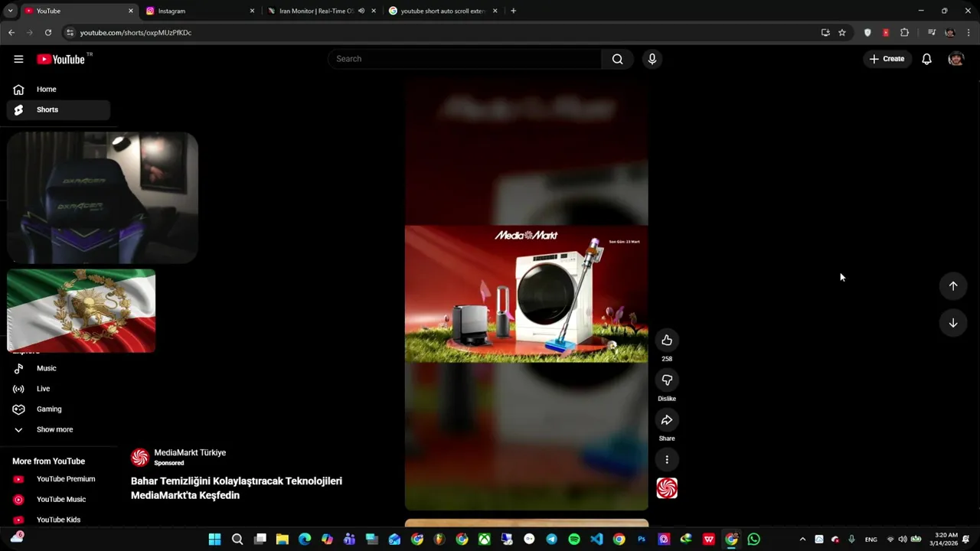Open Spotify from the taskbar
Screen dimensions: 980x551
tap(574, 540)
